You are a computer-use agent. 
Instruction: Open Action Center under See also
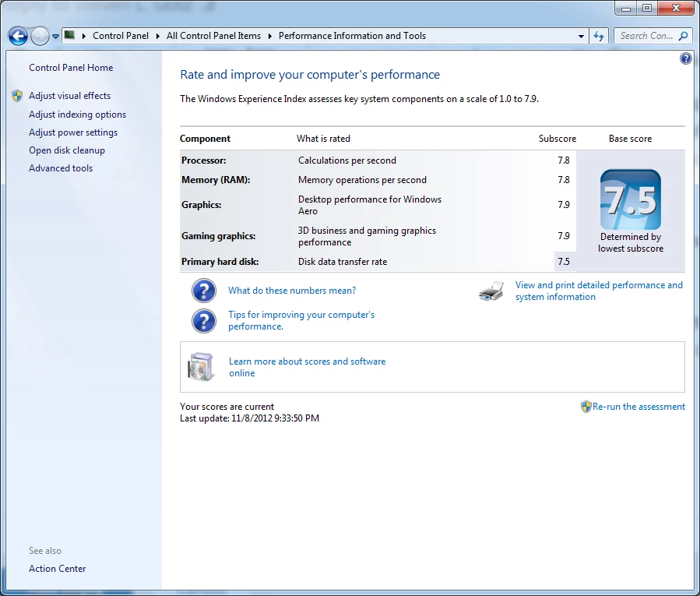57,568
